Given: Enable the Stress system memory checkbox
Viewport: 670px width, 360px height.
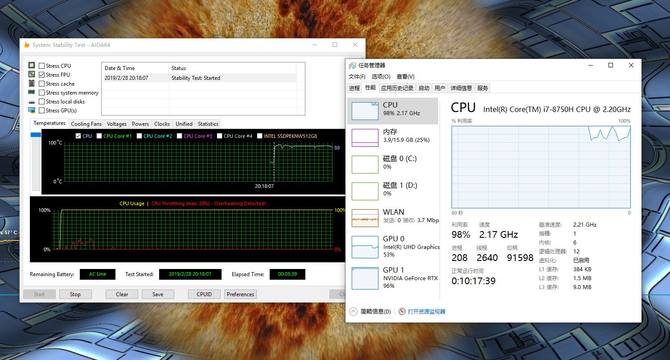Looking at the screenshot, I should pyautogui.click(x=41, y=93).
